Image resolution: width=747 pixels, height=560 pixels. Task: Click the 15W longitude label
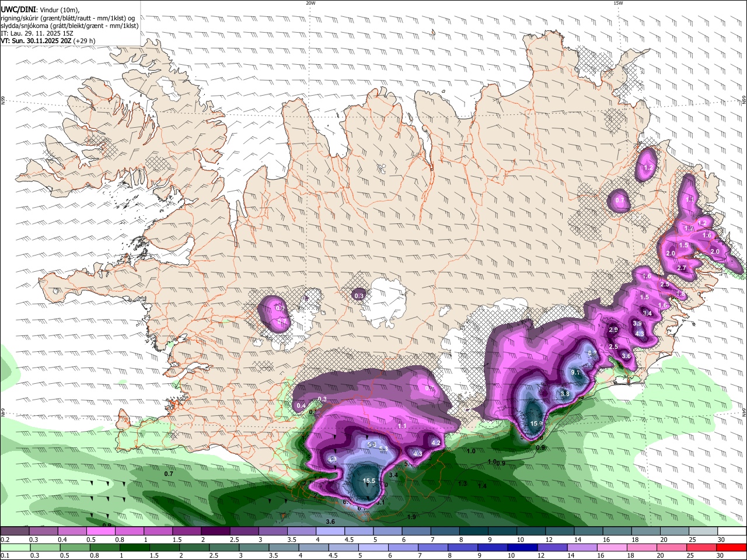point(618,3)
